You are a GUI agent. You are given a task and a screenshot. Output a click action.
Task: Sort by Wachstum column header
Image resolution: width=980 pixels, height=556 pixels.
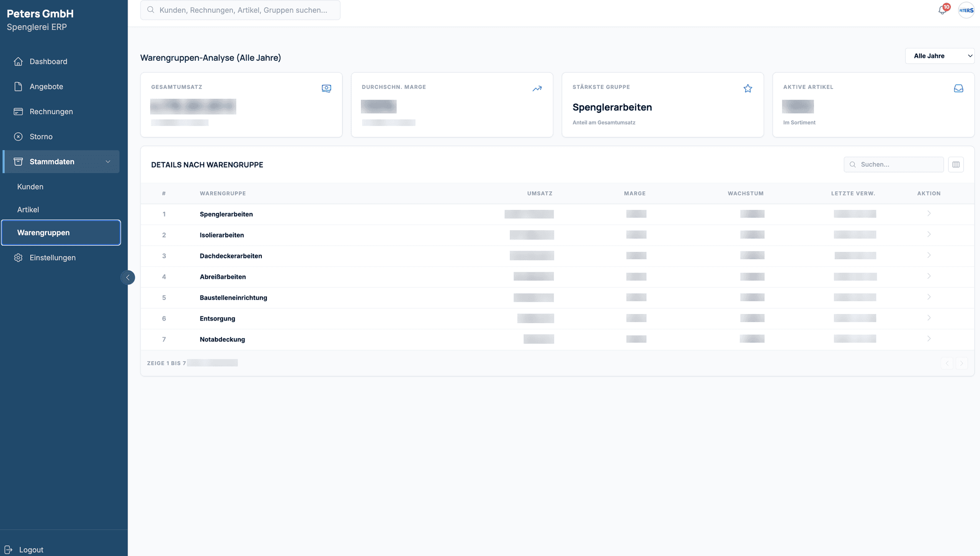pos(745,194)
